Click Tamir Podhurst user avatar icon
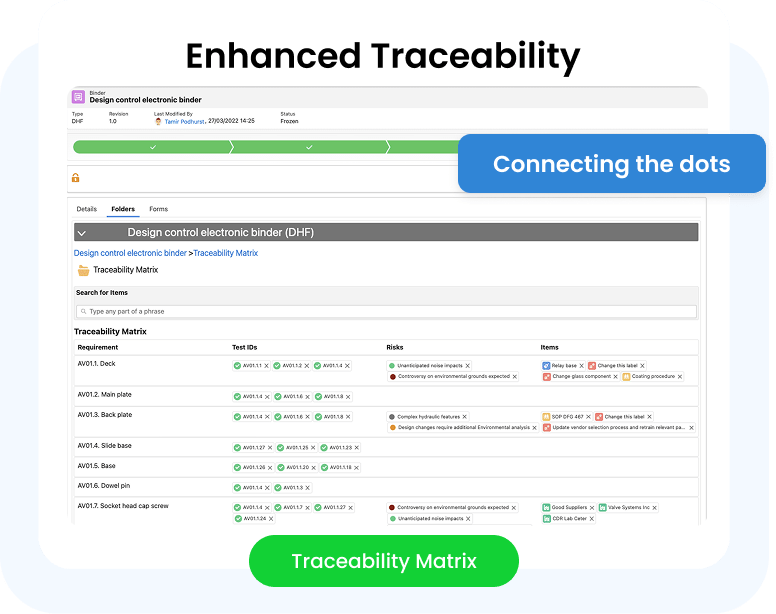Image resolution: width=776 pixels, height=614 pixels. [158, 121]
